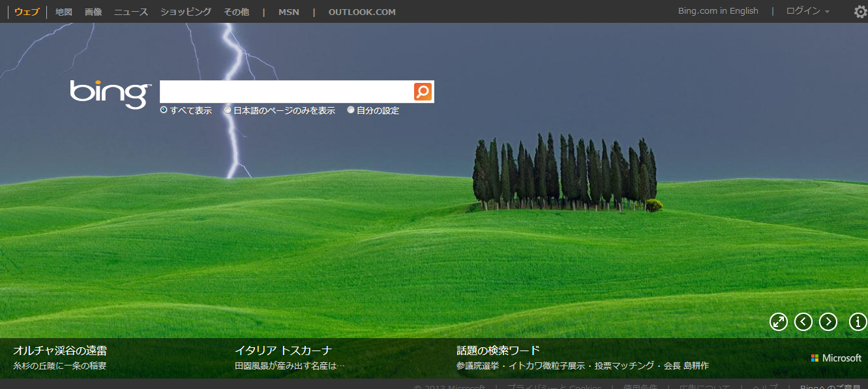Click the orange search magnifier button
Screen dimensions: 868x389
423,92
